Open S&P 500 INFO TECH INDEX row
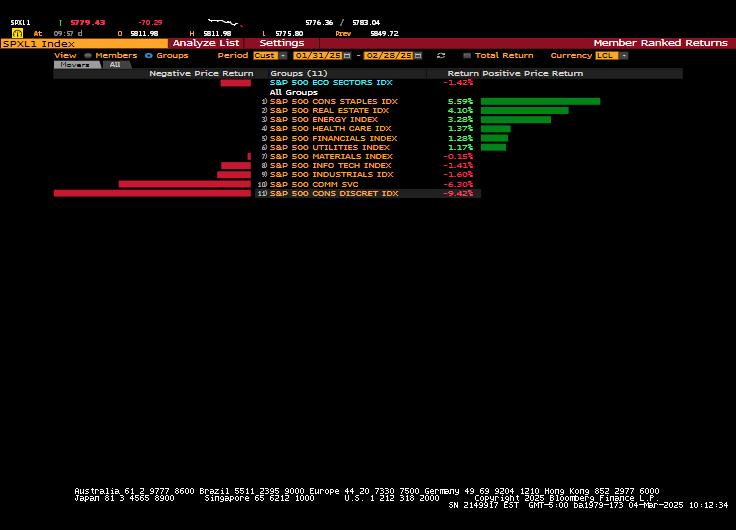 [330, 166]
